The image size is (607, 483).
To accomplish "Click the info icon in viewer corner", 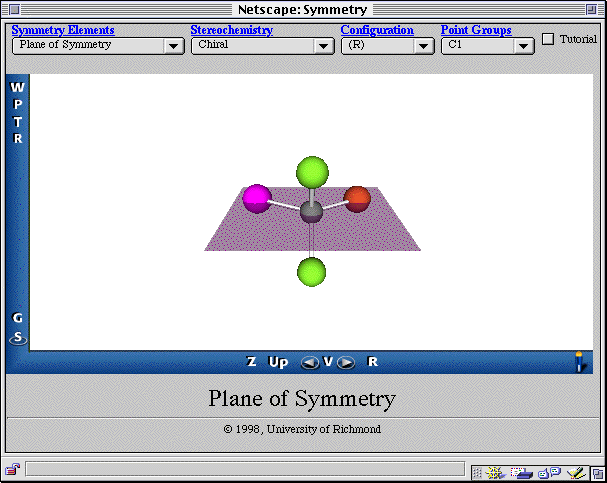I will 578,361.
